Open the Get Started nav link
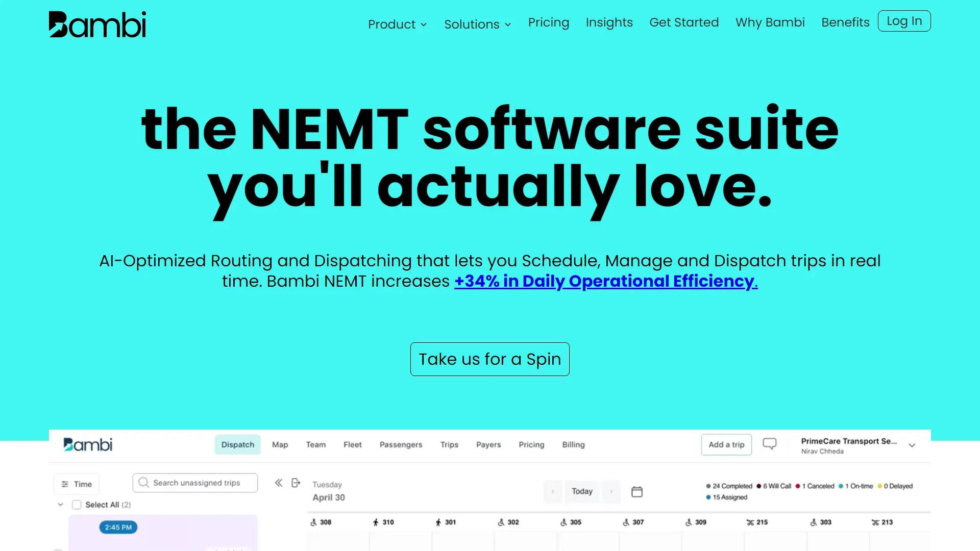 coord(684,22)
